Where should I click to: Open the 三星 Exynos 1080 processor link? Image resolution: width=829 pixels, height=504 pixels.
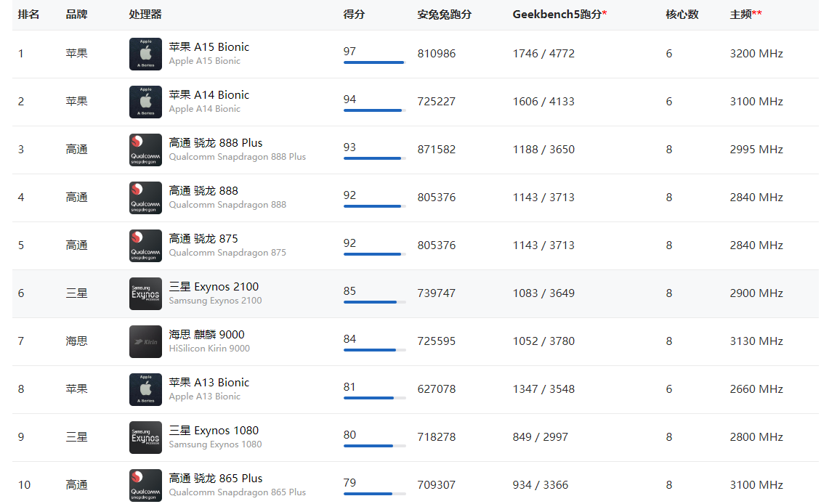click(214, 431)
